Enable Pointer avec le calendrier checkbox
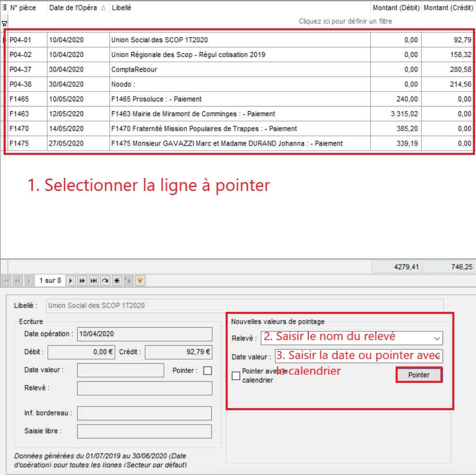Viewport: 476px width, 475px height. click(236, 376)
